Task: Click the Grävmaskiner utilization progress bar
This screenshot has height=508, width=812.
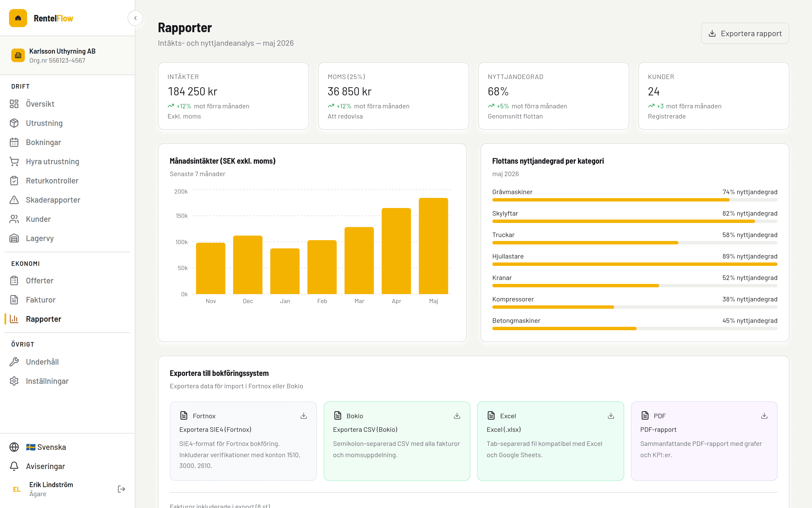Action: 634,200
